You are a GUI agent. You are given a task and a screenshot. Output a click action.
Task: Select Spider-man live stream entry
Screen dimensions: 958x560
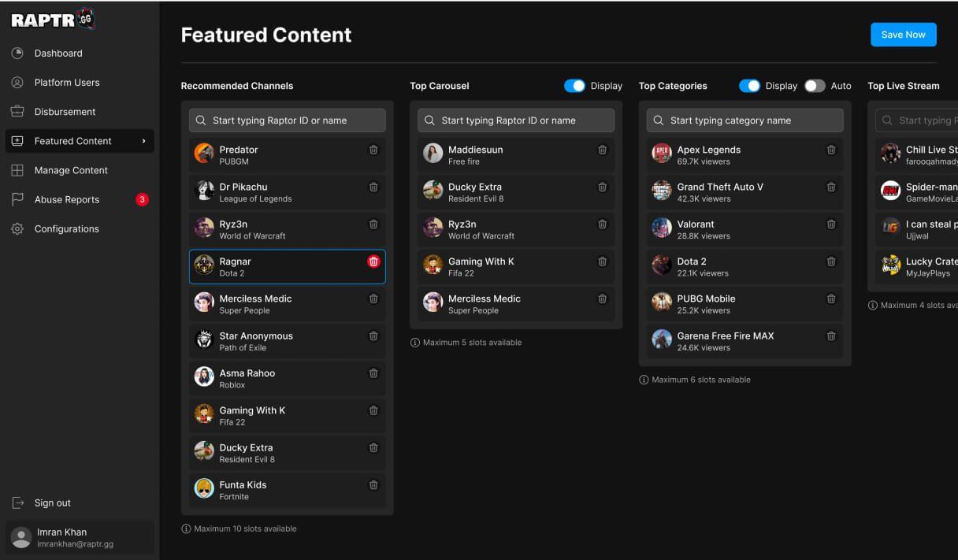point(917,192)
